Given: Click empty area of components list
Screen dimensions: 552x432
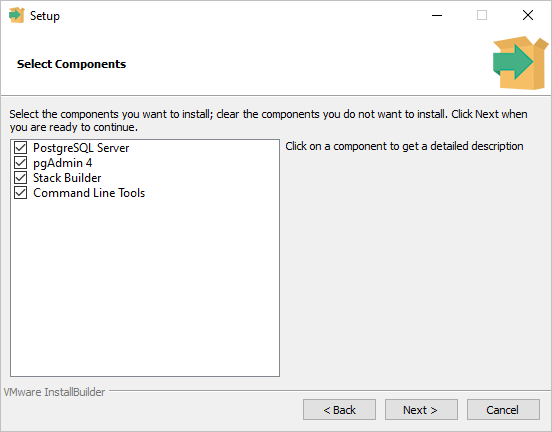Looking at the screenshot, I should click(x=145, y=289).
